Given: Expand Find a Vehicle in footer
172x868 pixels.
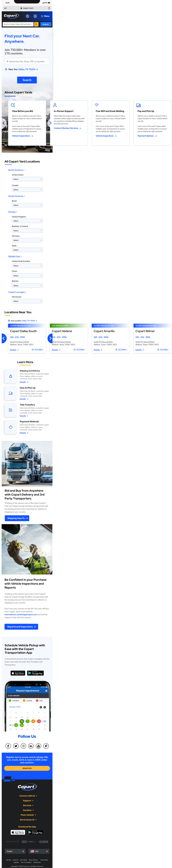Looking at the screenshot, I should click(28, 815).
